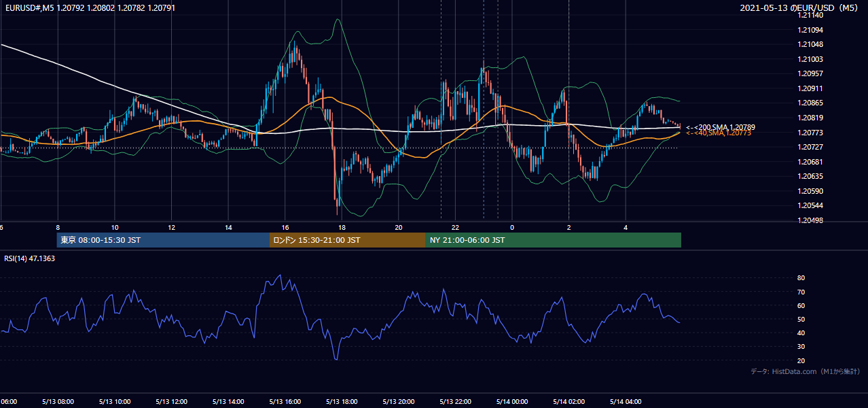Screen dimensions: 868x408
Task: Click the RSI 60 level label
Action: pos(801,305)
